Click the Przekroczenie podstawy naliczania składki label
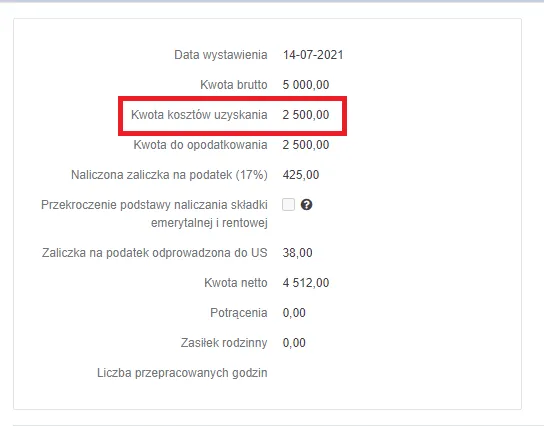Image resolution: width=544 pixels, height=426 pixels. pyautogui.click(x=154, y=214)
